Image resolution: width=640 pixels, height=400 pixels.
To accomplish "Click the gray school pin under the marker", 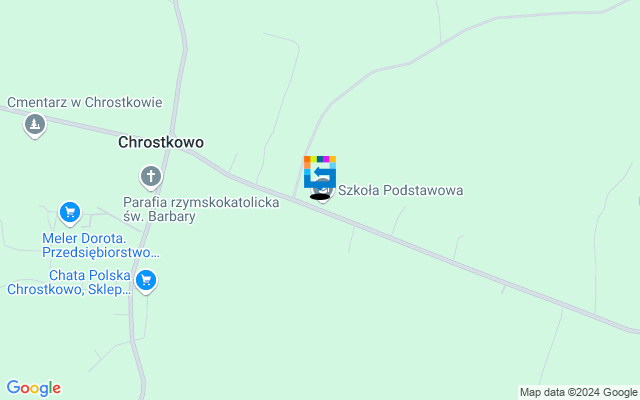I will click(x=324, y=191).
